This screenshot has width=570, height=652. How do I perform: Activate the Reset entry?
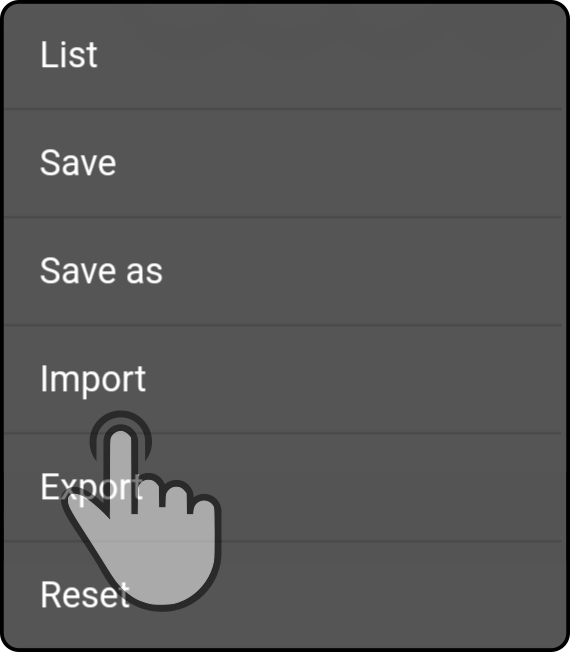(283, 595)
